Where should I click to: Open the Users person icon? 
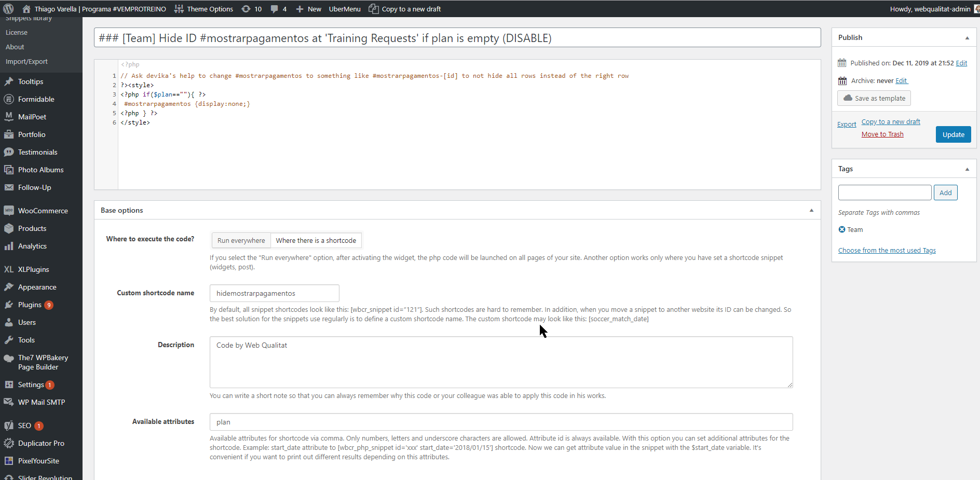(x=9, y=322)
